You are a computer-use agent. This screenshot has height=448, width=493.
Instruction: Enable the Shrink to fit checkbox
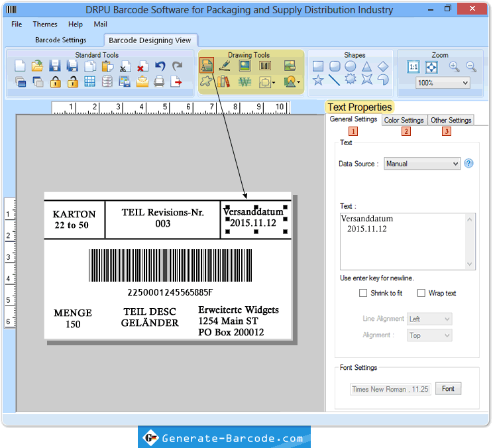point(363,293)
